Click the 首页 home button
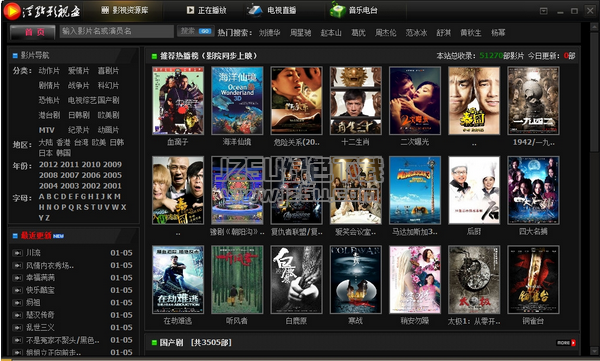This screenshot has width=600, height=361. click(x=33, y=32)
